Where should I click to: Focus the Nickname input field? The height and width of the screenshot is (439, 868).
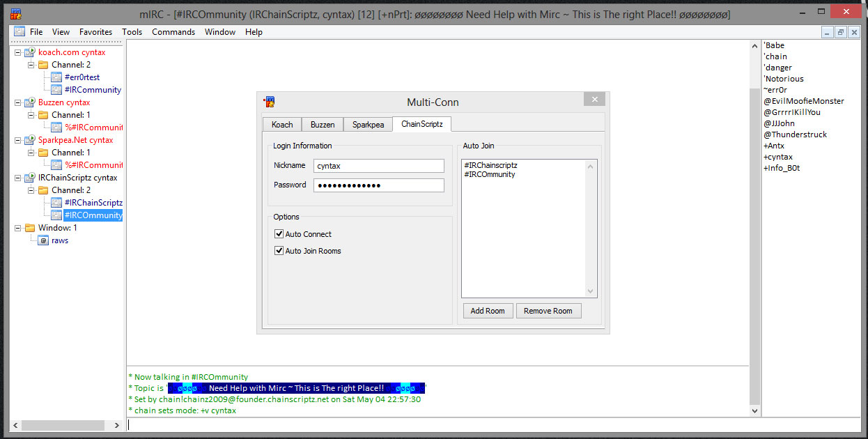tap(379, 166)
